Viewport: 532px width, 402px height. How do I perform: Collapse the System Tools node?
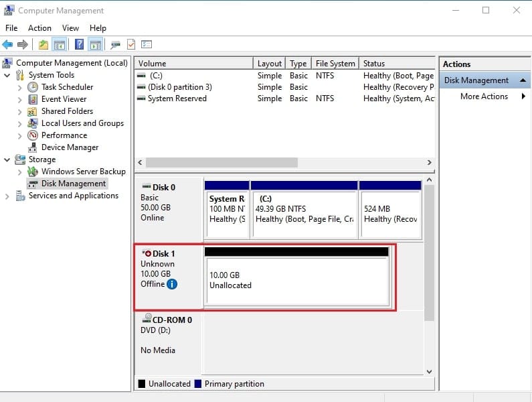point(7,75)
